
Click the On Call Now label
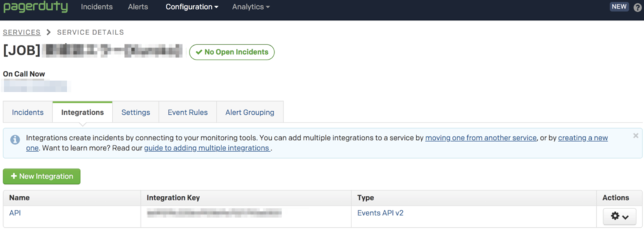pos(24,74)
